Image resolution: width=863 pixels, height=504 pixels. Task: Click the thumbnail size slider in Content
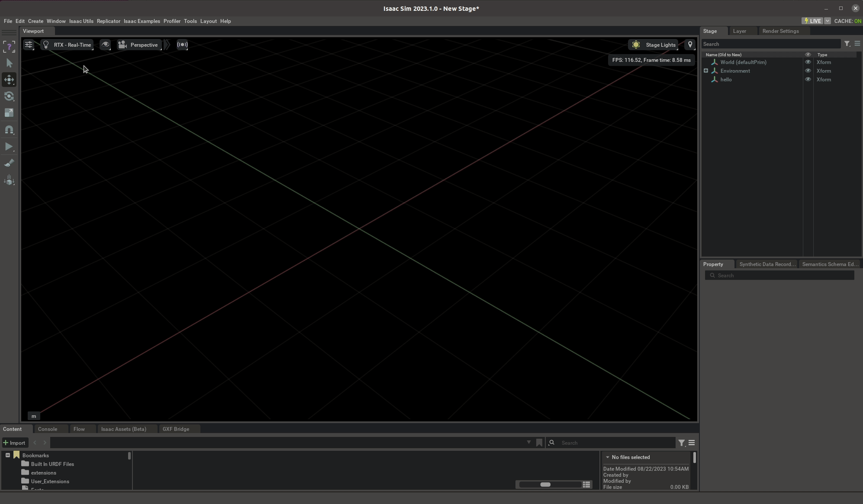click(550, 485)
